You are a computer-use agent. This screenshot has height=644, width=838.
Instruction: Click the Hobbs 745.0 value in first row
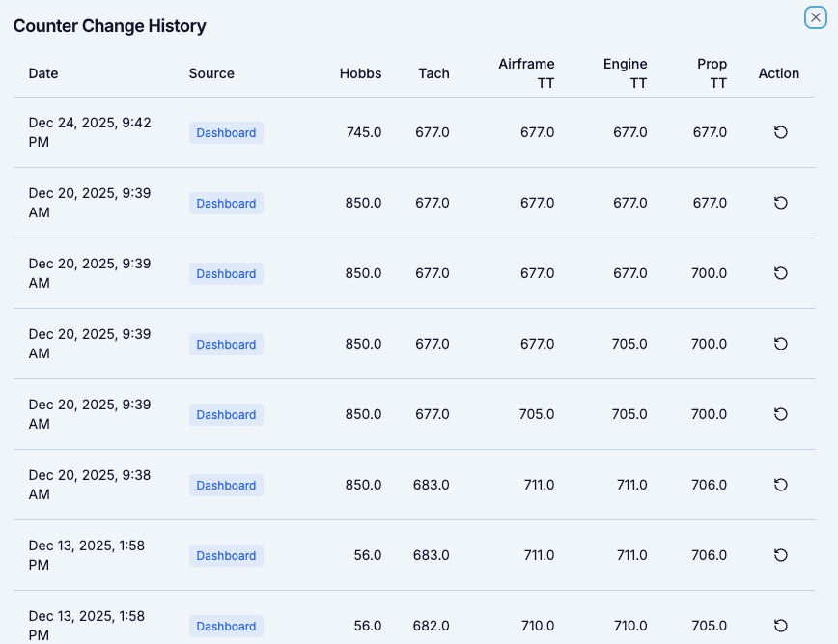[364, 132]
